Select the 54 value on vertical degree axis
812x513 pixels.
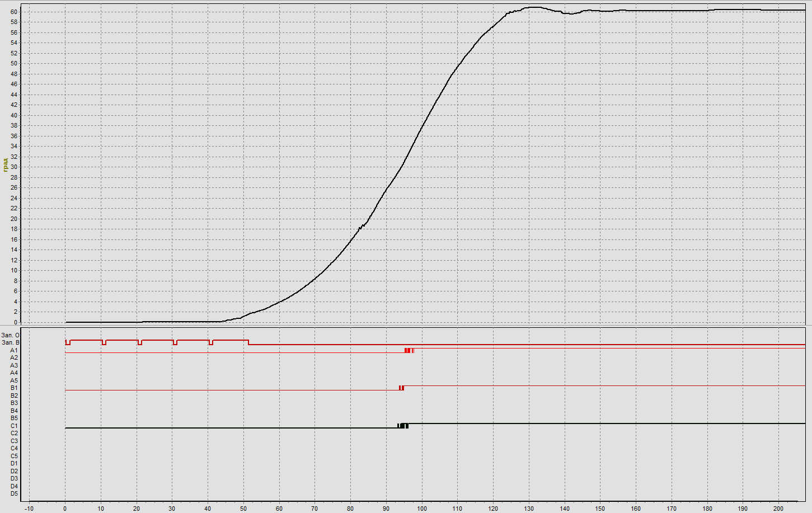click(x=14, y=43)
